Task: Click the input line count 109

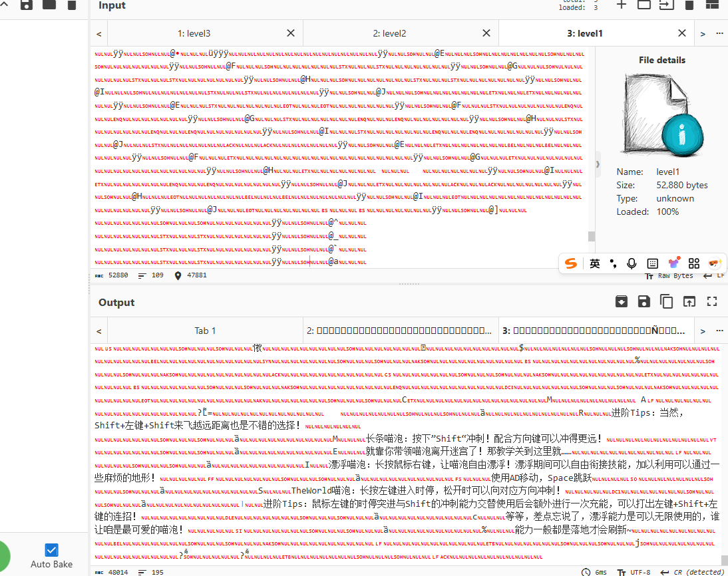Action: coord(151,275)
